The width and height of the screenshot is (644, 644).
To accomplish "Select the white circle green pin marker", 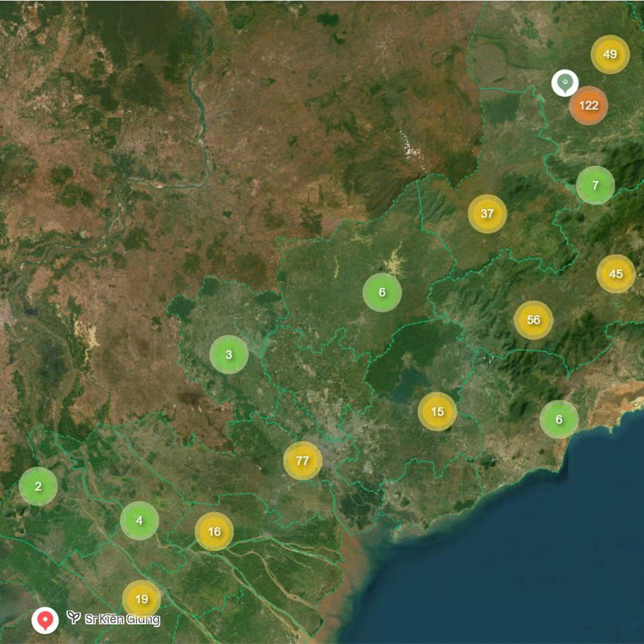I will (x=565, y=83).
